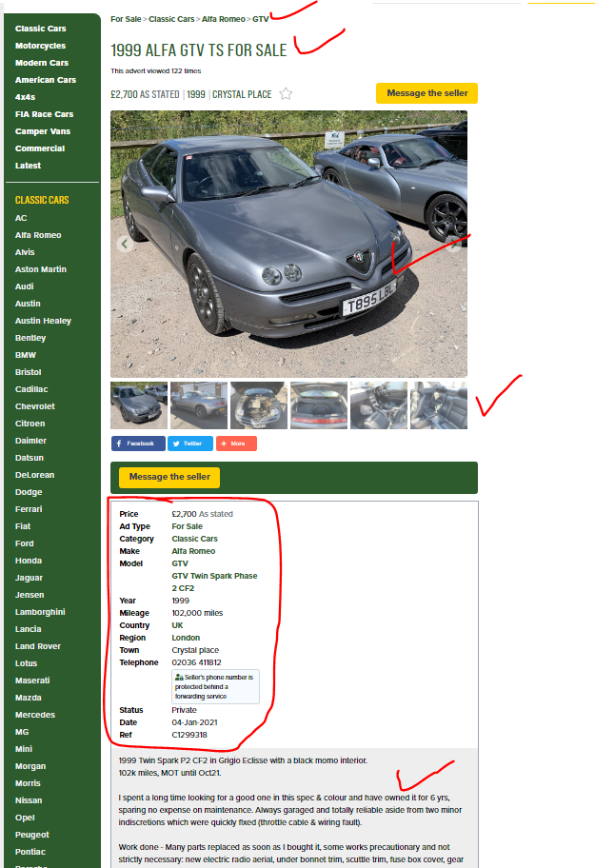
Task: Open Lamborghini in the sidebar list
Action: (x=40, y=612)
